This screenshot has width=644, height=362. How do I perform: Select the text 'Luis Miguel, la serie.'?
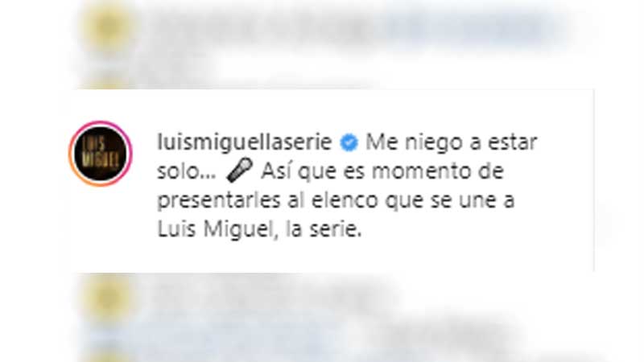[259, 229]
